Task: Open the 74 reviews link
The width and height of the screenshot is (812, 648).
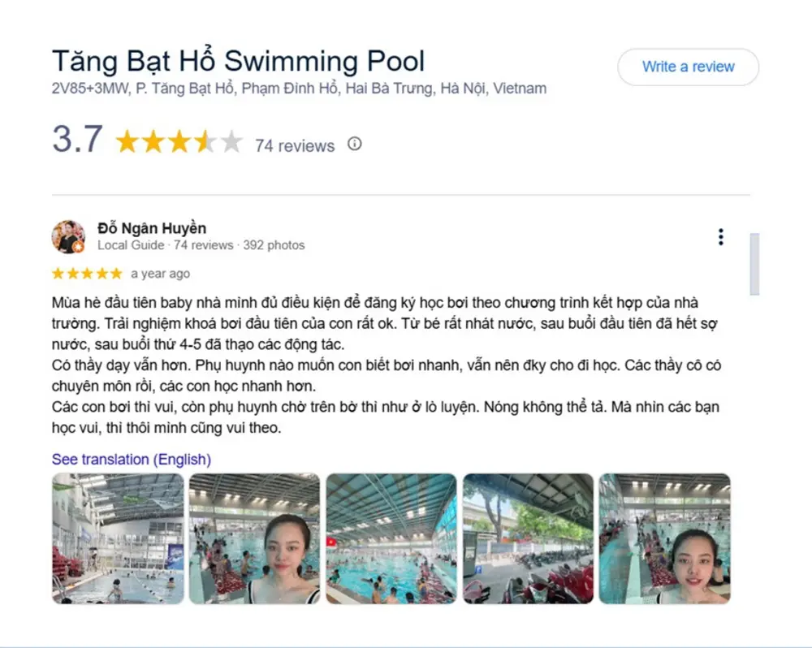Action: pyautogui.click(x=295, y=146)
